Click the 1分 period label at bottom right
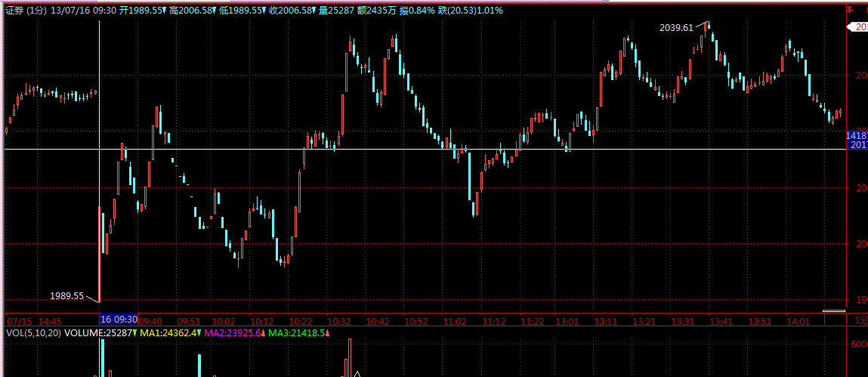 [860, 321]
